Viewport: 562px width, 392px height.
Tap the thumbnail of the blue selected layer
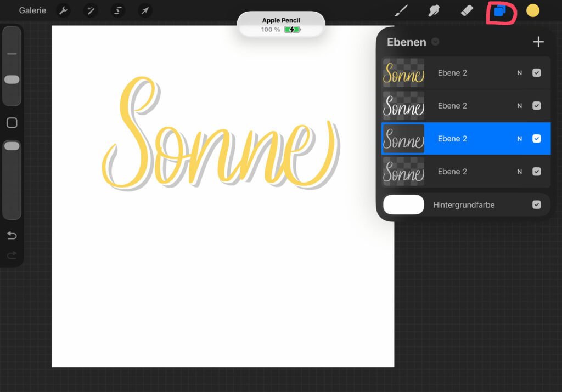point(403,139)
